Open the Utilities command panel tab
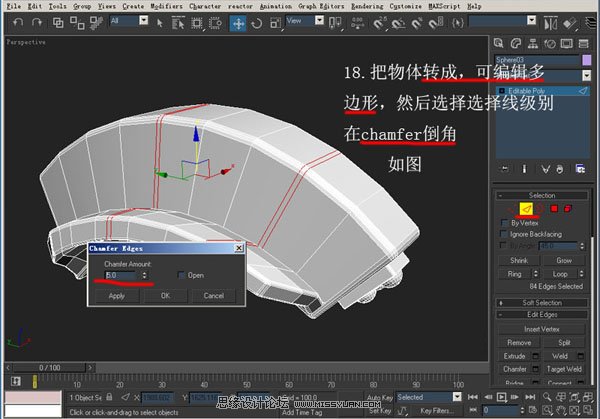The image size is (600, 419). point(584,43)
